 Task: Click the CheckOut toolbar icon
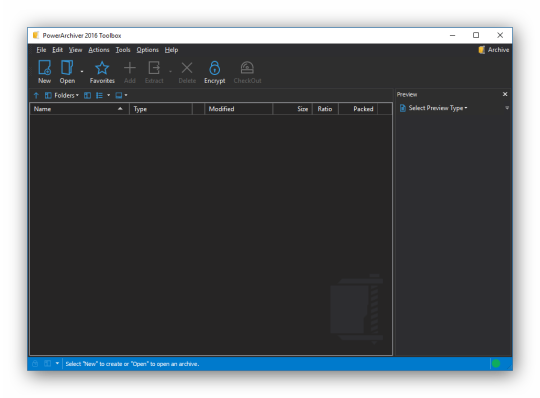click(x=247, y=68)
